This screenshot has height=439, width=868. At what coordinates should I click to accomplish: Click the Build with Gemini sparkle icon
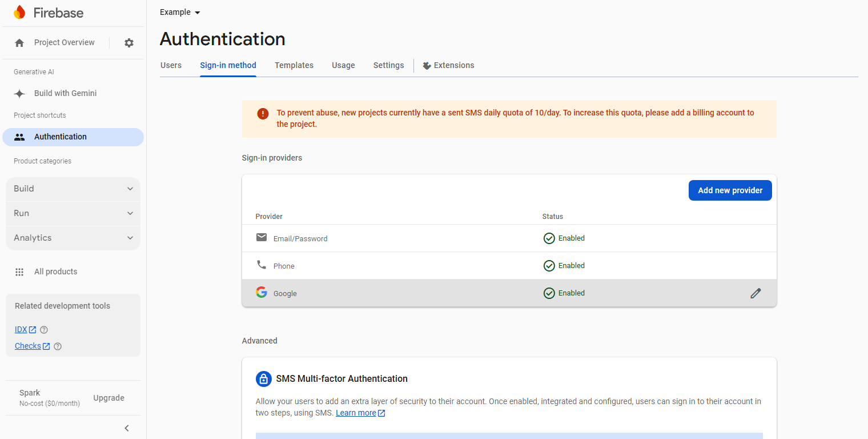click(19, 94)
